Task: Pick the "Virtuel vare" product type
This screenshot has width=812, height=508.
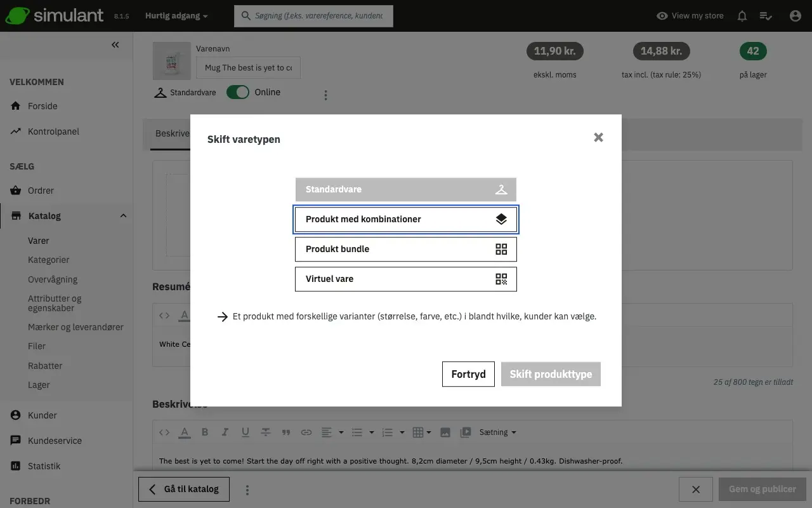Action: pyautogui.click(x=405, y=279)
